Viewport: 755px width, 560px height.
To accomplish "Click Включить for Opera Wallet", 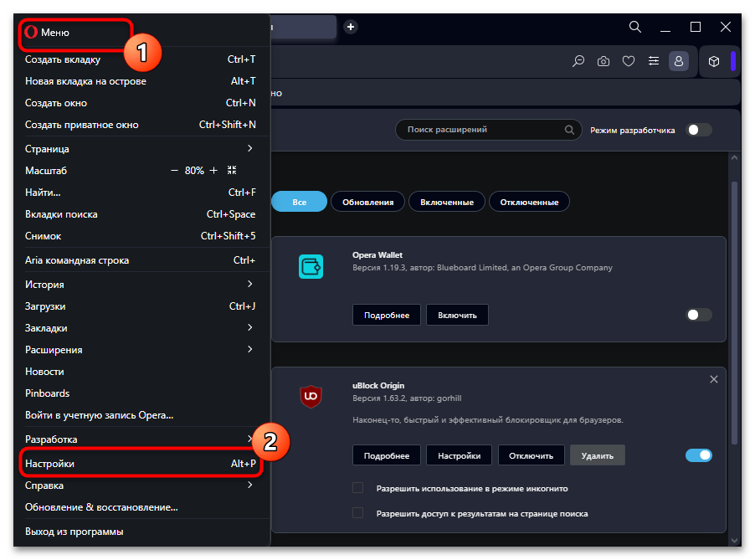I will pyautogui.click(x=457, y=315).
